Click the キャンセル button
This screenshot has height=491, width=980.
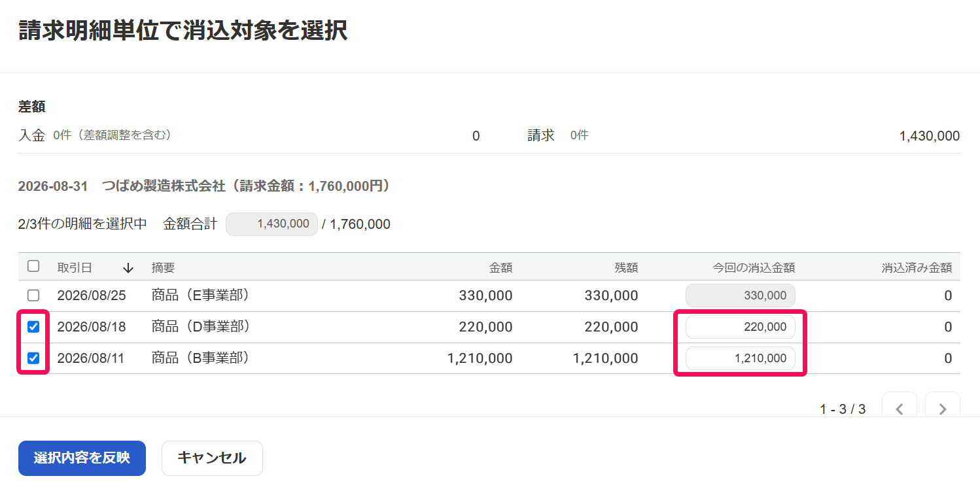212,458
